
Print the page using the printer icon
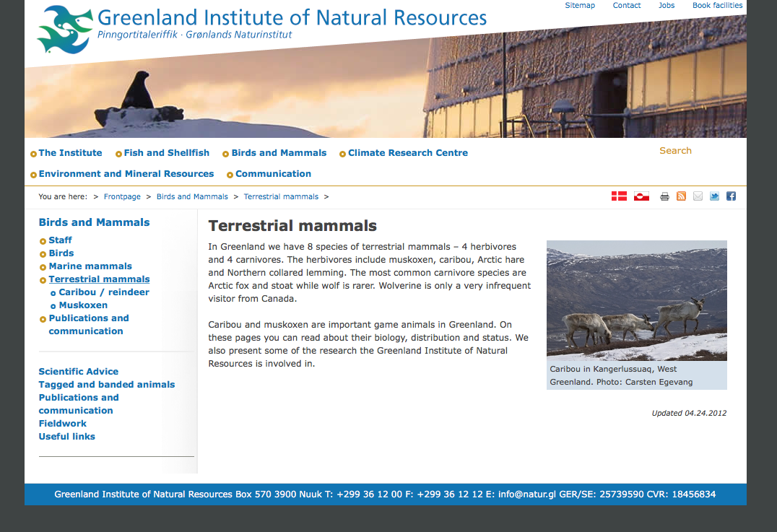click(x=664, y=196)
